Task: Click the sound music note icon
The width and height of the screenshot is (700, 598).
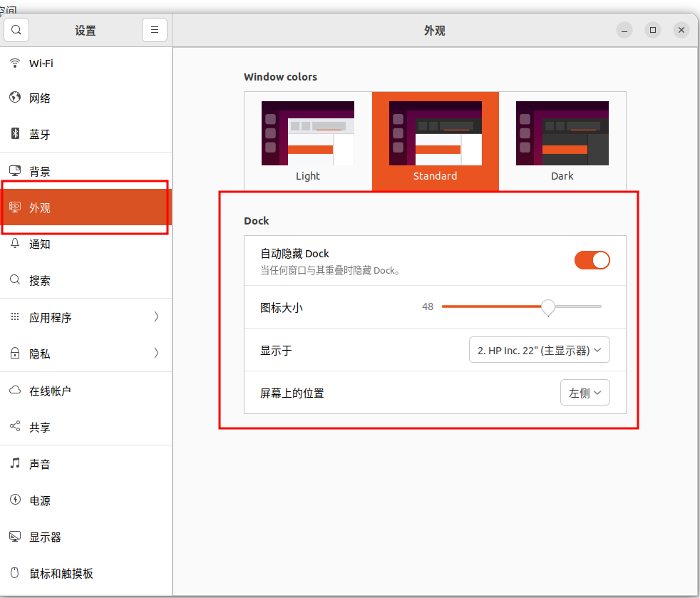Action: [14, 464]
